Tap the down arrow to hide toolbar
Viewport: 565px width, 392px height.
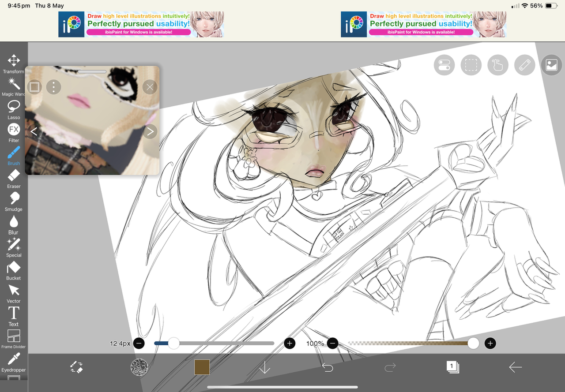click(x=264, y=367)
